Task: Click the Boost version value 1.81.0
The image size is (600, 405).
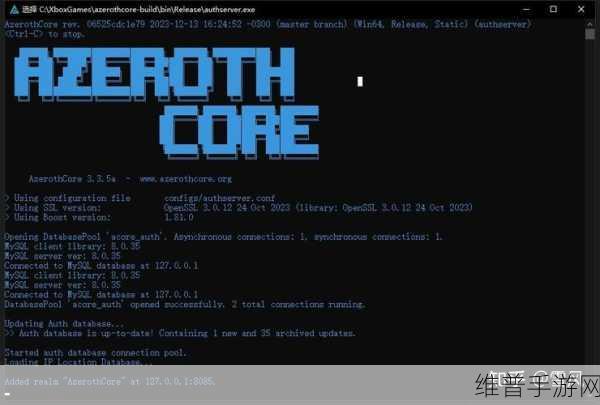Action: tap(179, 217)
